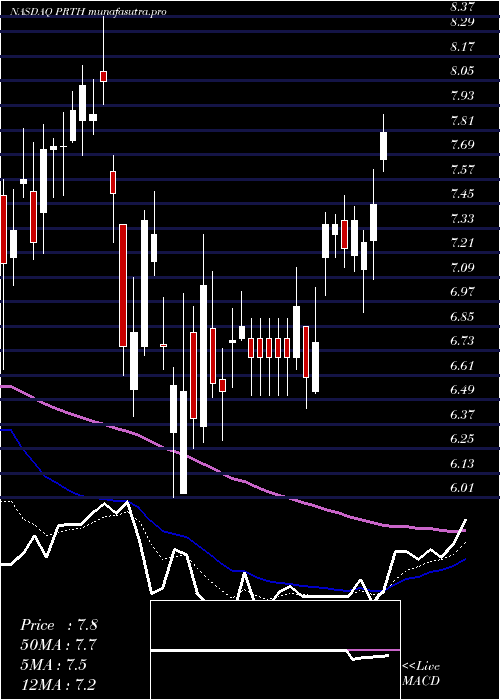Click the latest white candlestick near 7.69
Screen dimensions: 500x700
(x=383, y=146)
